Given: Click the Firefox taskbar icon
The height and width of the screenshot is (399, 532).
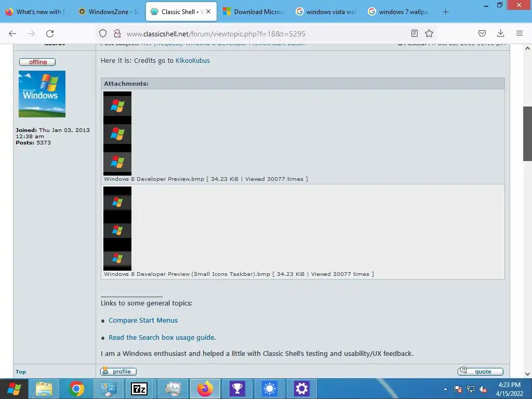Looking at the screenshot, I should (205, 389).
